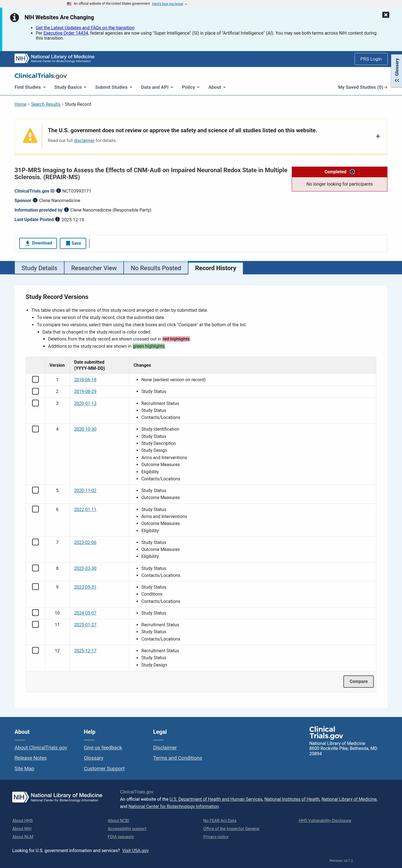Click the Record History tab
Screen dimensions: 402x868
(216, 268)
